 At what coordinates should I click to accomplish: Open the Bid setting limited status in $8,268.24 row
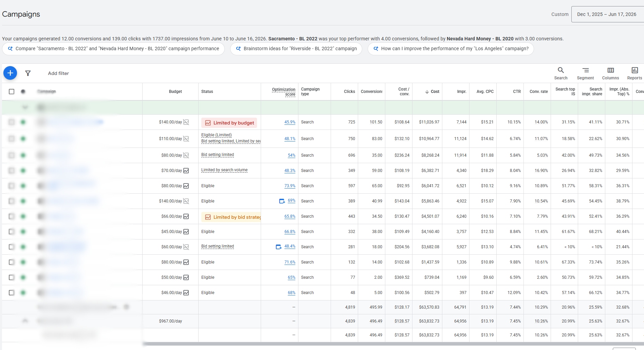218,155
